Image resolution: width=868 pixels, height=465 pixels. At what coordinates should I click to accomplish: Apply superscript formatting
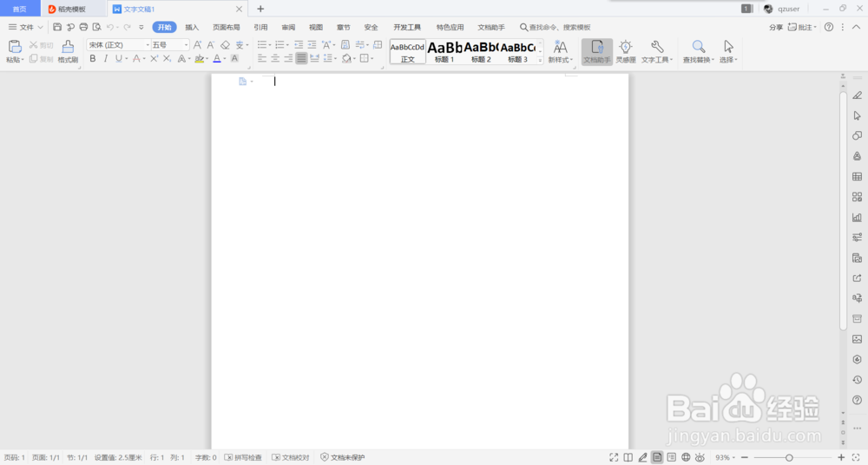point(154,58)
